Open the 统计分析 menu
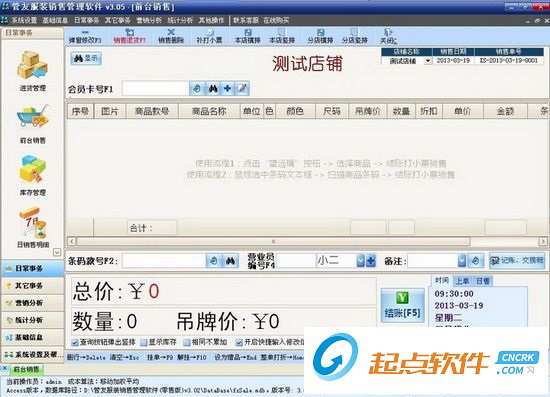The height and width of the screenshot is (397, 550). click(x=180, y=20)
